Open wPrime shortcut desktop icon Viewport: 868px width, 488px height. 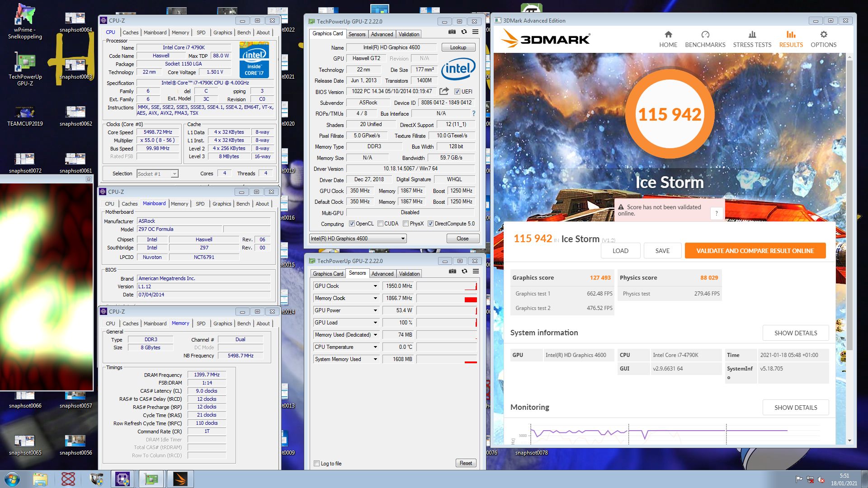point(25,22)
